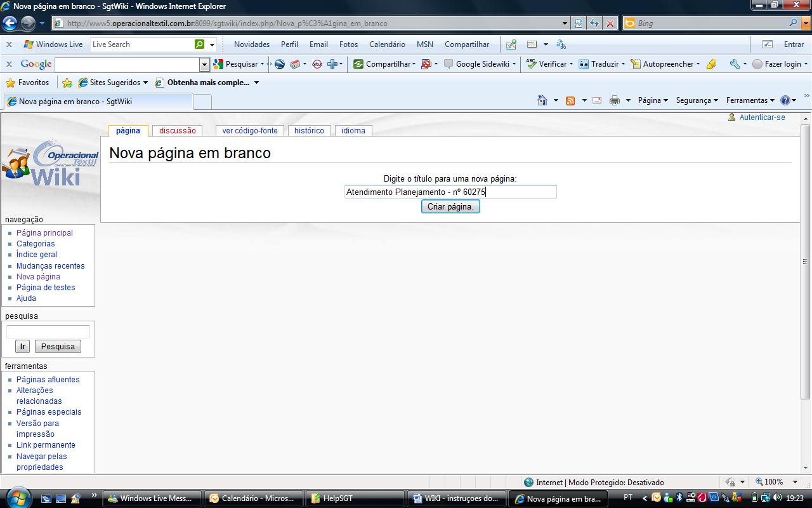
Task: Click the browser Back arrow button
Action: (10, 23)
